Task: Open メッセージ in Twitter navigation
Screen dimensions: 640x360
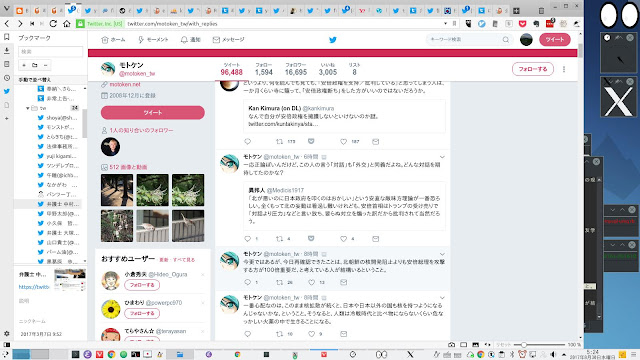Action: [x=229, y=40]
